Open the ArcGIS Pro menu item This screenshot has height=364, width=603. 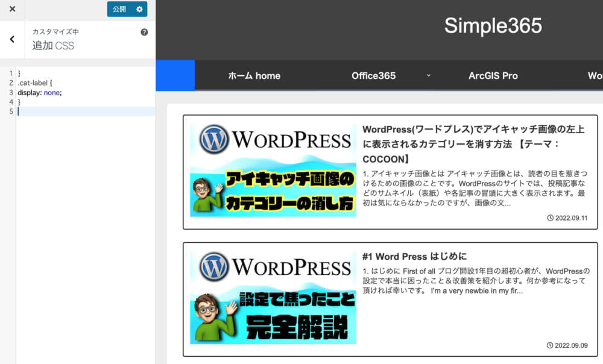tap(493, 76)
